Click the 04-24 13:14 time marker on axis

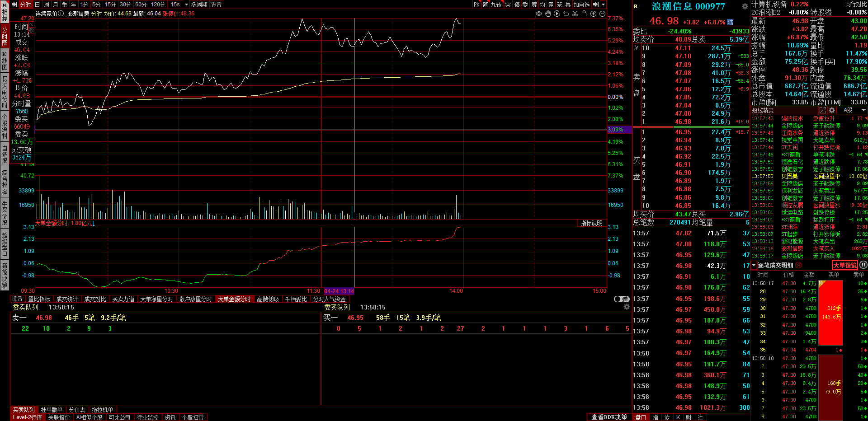pyautogui.click(x=339, y=291)
